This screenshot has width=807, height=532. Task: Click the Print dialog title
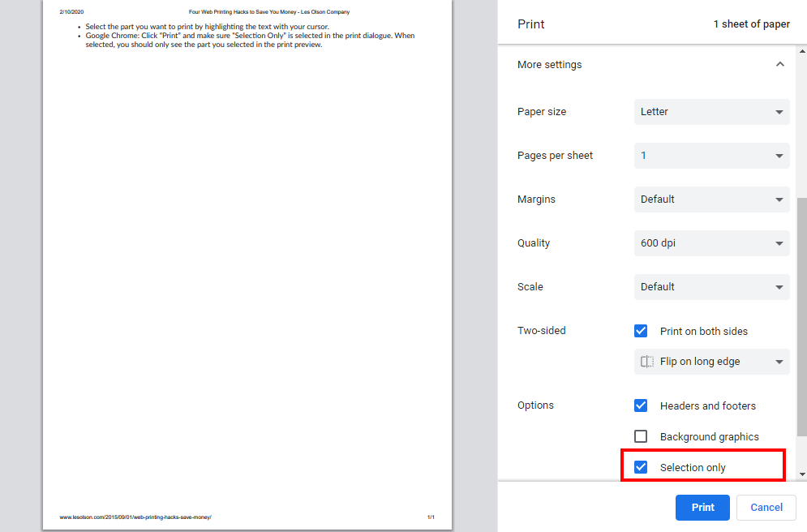tap(530, 24)
